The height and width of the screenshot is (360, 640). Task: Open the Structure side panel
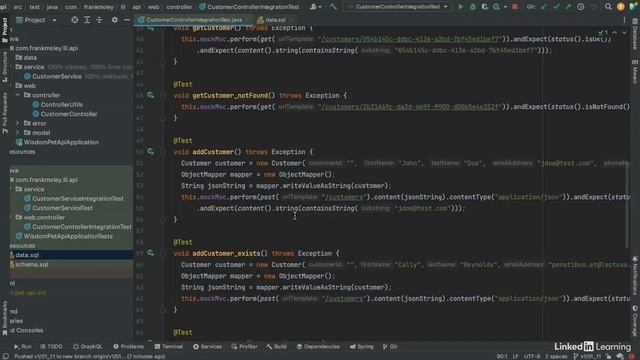point(5,67)
